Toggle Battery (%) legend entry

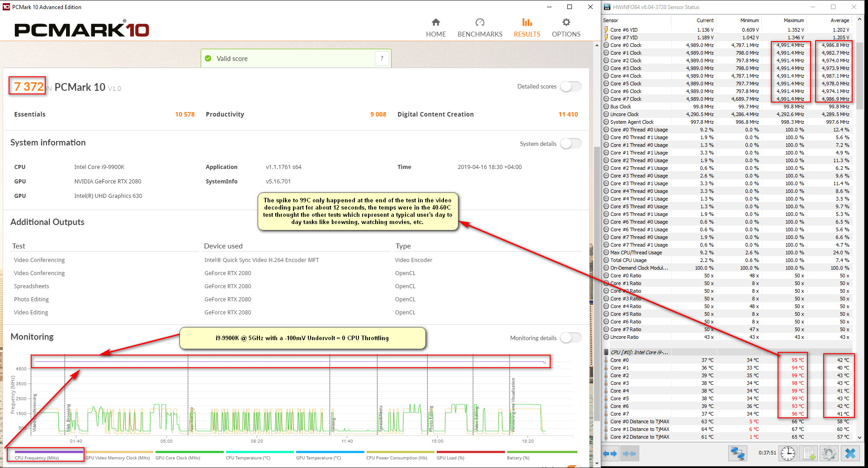point(542,455)
